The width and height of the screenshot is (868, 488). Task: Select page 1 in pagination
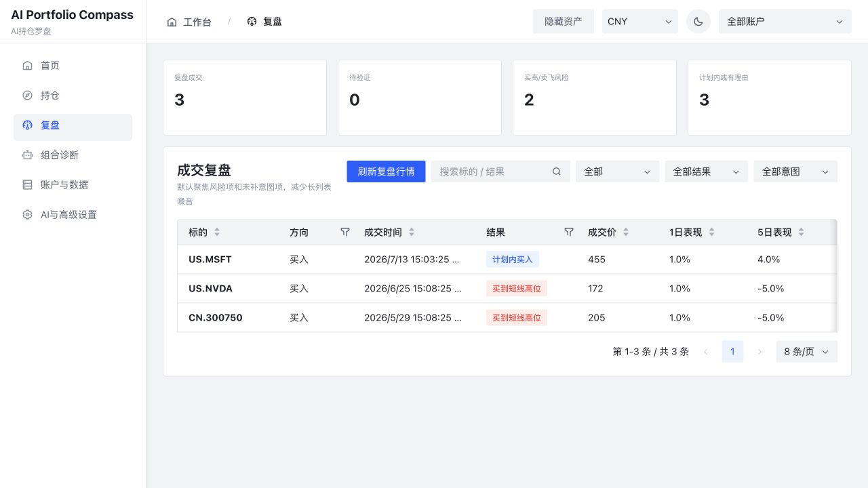pos(732,352)
